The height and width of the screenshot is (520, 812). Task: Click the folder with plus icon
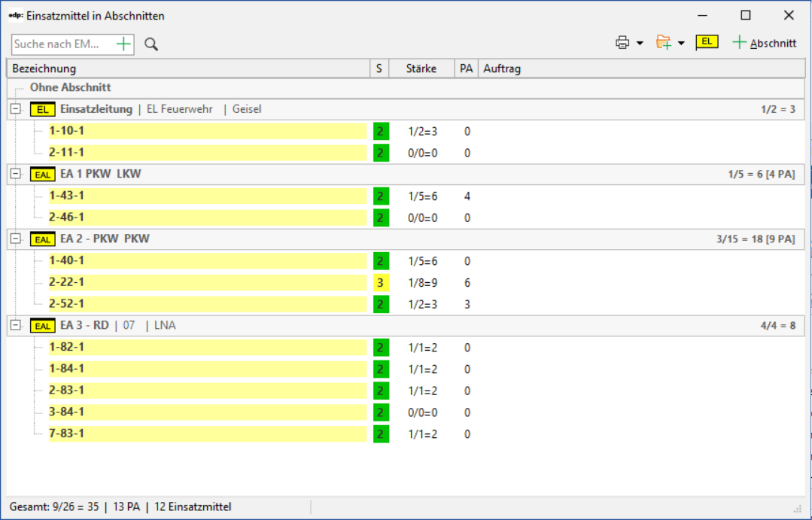pos(663,43)
